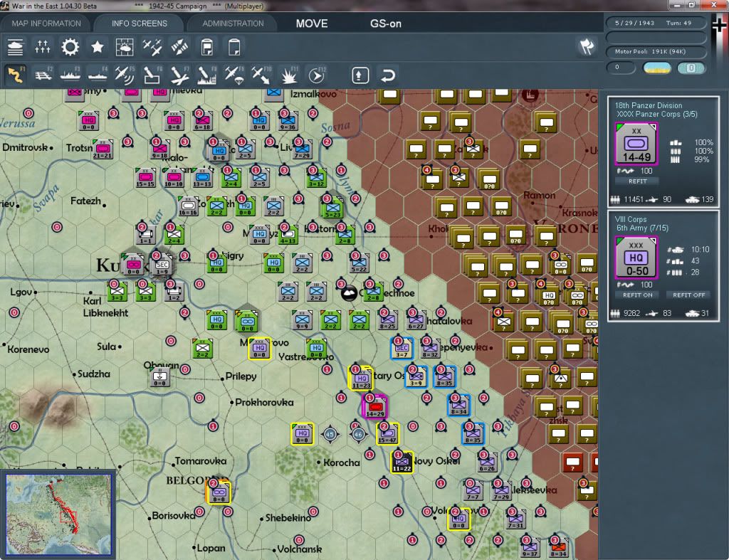Click the Motor Pool 191K (94K) readout
The image size is (729, 560).
coord(656,51)
